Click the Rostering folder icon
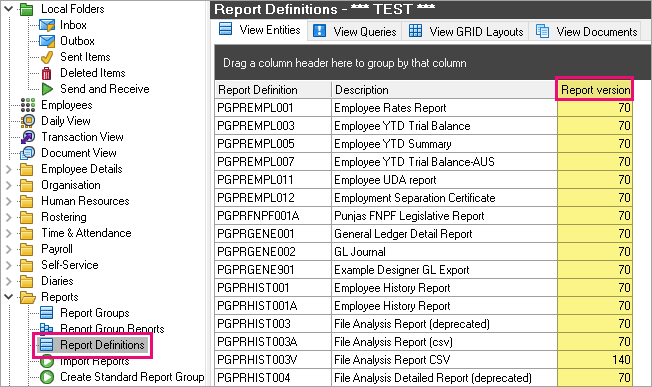Image resolution: width=652 pixels, height=387 pixels. (27, 217)
